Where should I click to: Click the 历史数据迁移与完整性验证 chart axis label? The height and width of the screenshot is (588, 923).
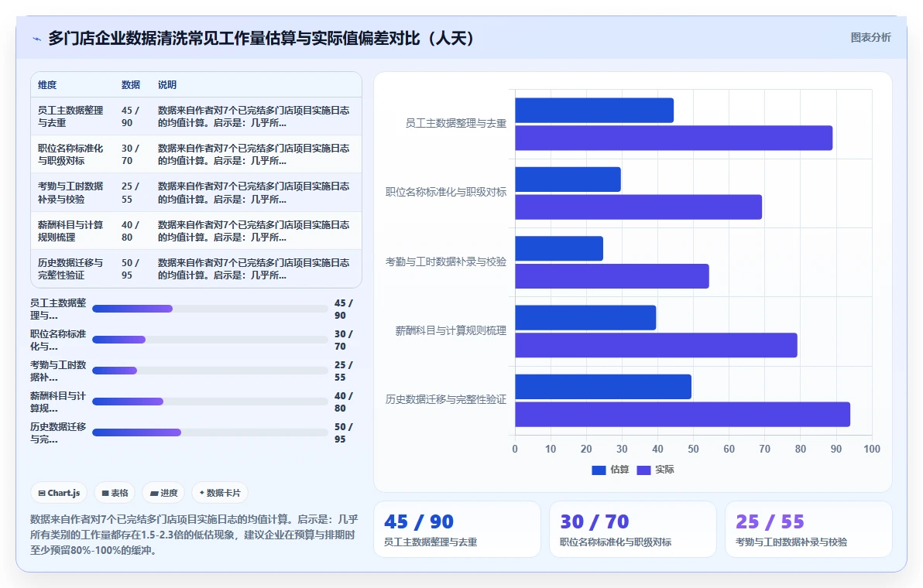pyautogui.click(x=445, y=400)
